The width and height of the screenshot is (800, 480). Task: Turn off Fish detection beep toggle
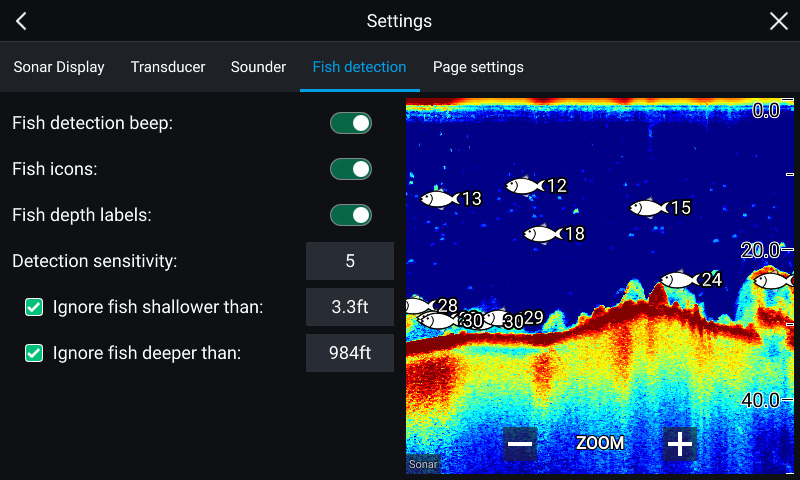(x=351, y=123)
